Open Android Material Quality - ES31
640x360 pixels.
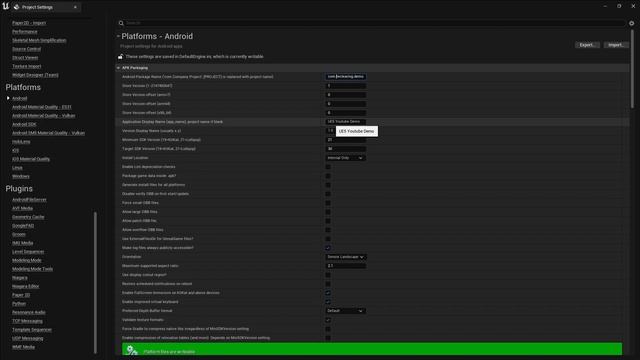42,107
